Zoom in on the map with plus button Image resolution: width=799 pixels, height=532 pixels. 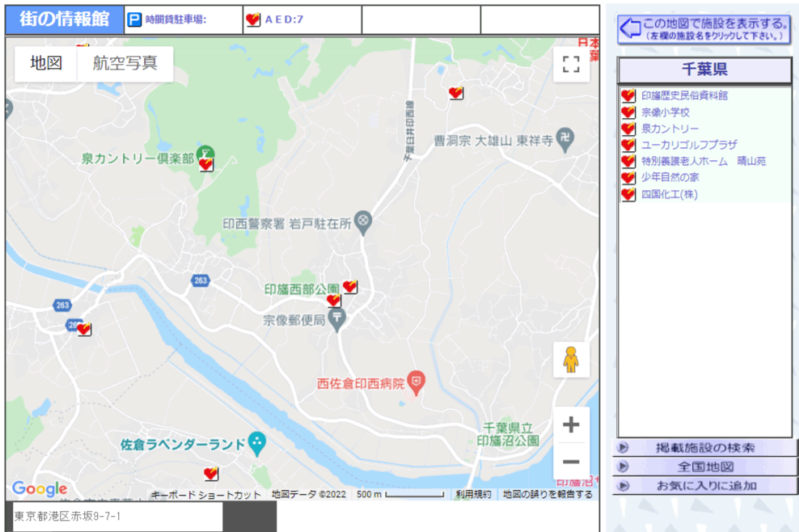571,424
